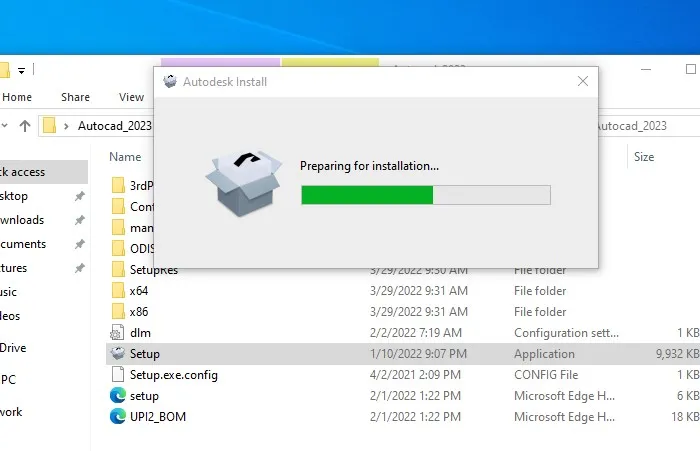Click the Setup.exe.config file icon
Viewport: 700px width, 451px height.
click(118, 375)
